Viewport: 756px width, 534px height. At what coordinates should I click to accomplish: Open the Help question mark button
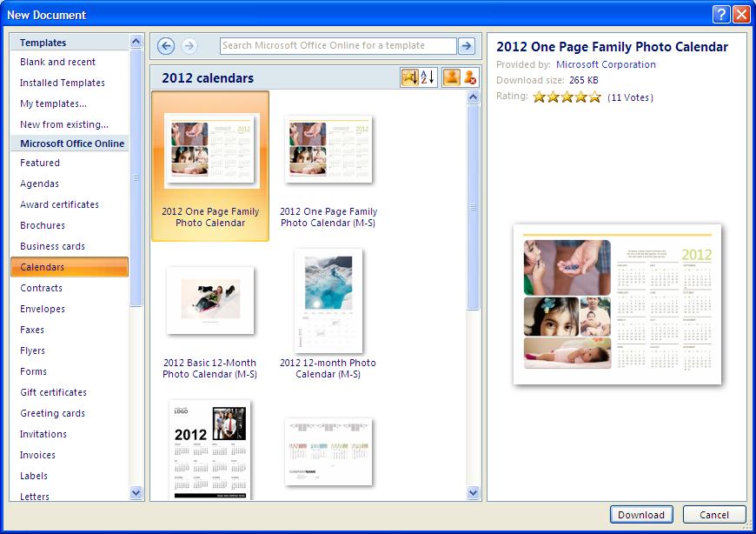coord(720,15)
